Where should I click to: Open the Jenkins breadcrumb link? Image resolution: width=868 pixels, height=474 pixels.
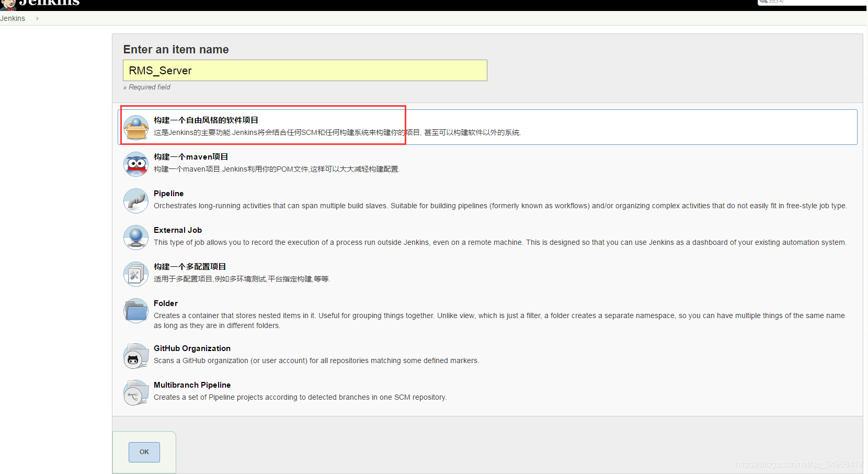13,18
